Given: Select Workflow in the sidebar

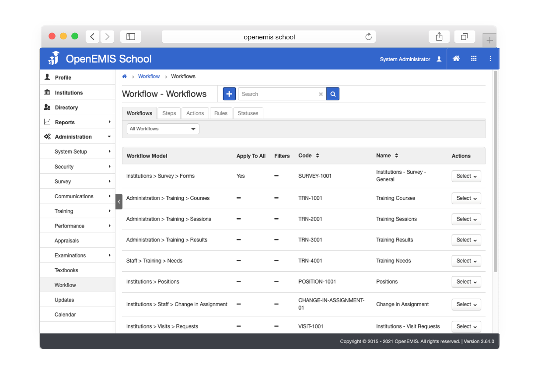Looking at the screenshot, I should (77, 285).
